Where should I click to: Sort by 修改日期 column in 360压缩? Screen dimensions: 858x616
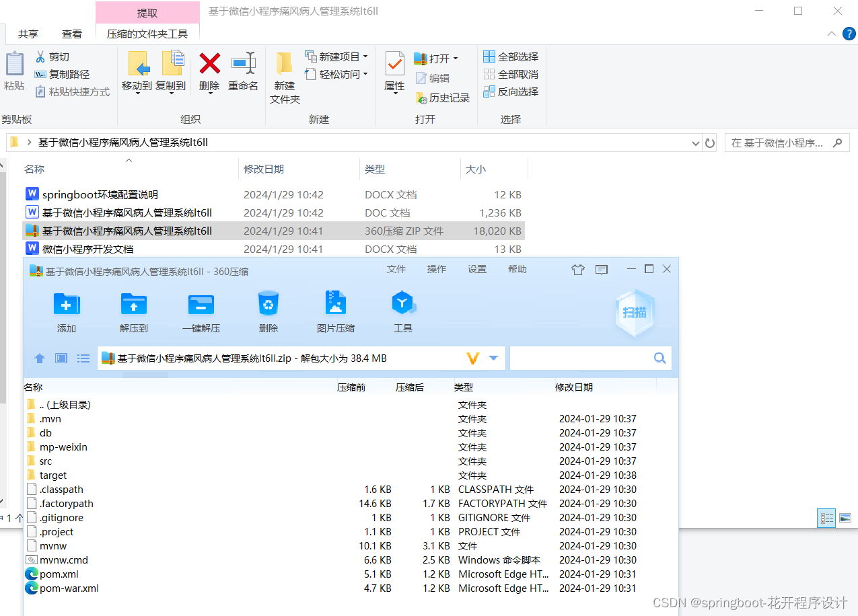pyautogui.click(x=574, y=387)
